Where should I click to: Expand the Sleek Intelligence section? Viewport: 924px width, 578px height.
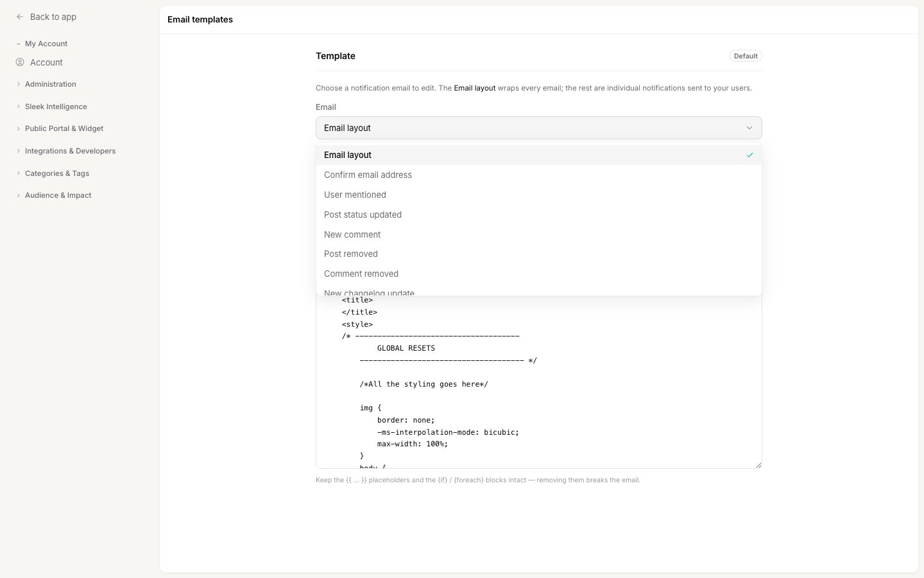coord(56,107)
